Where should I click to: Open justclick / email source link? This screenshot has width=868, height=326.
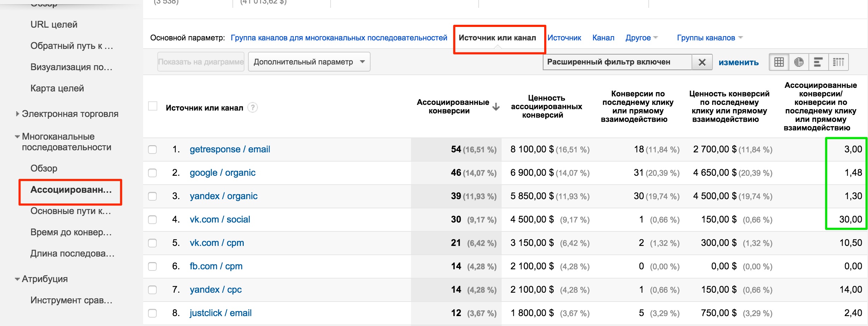pos(220,313)
